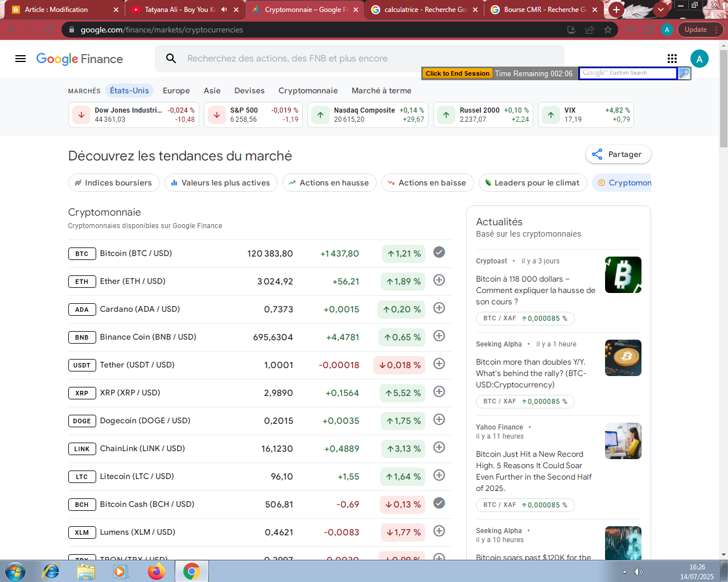Open File Explorer from the taskbar

[86, 571]
